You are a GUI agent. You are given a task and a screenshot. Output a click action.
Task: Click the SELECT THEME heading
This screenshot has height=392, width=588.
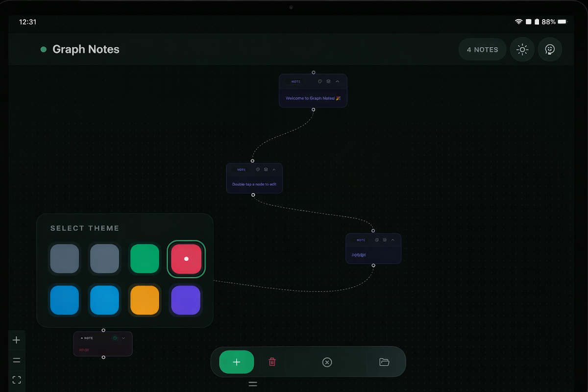point(85,228)
